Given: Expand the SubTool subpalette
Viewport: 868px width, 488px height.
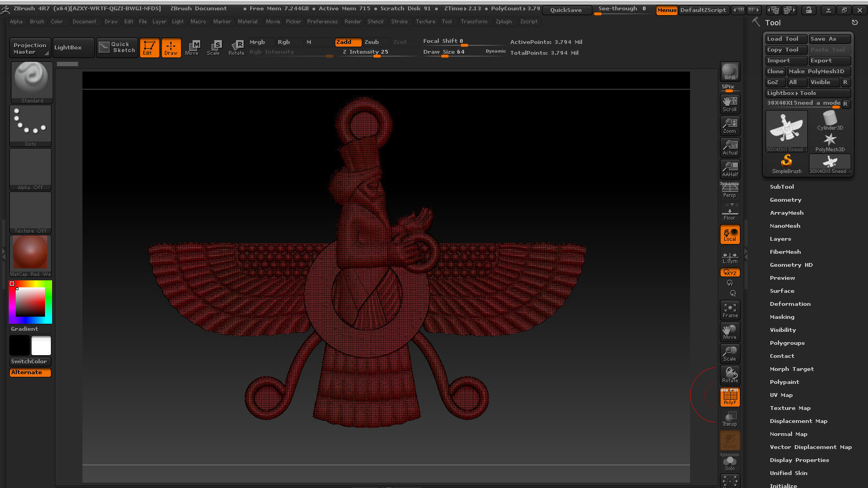Looking at the screenshot, I should [782, 187].
